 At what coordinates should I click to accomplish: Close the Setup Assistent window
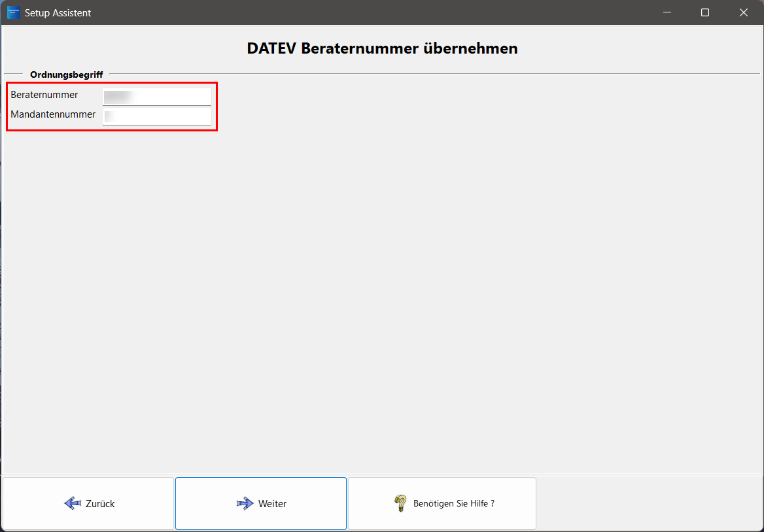pos(744,12)
